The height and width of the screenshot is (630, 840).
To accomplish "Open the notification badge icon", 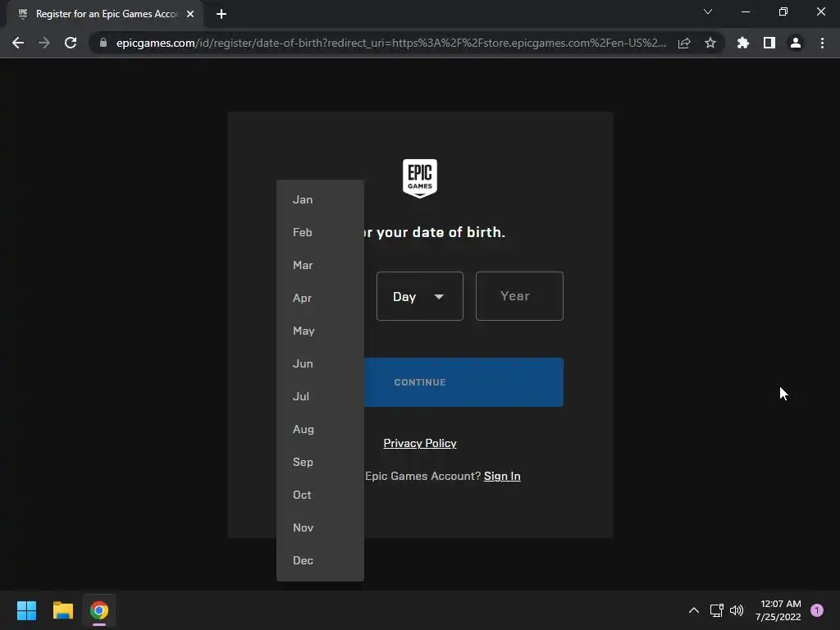I will coord(817,610).
